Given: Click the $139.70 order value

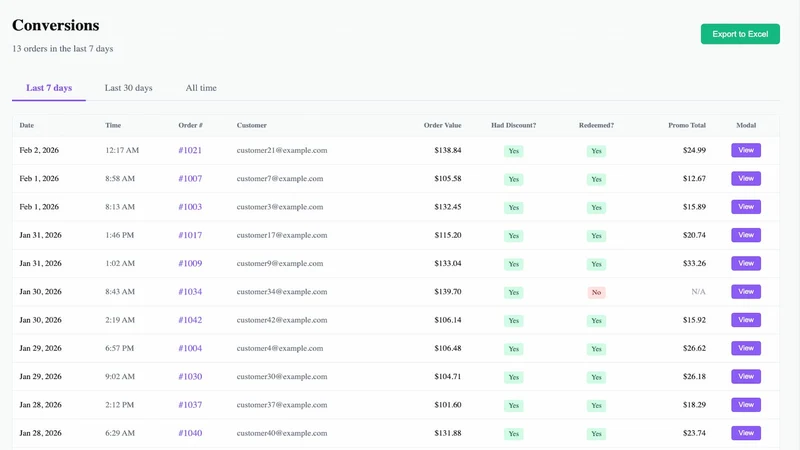Looking at the screenshot, I should (x=447, y=292).
